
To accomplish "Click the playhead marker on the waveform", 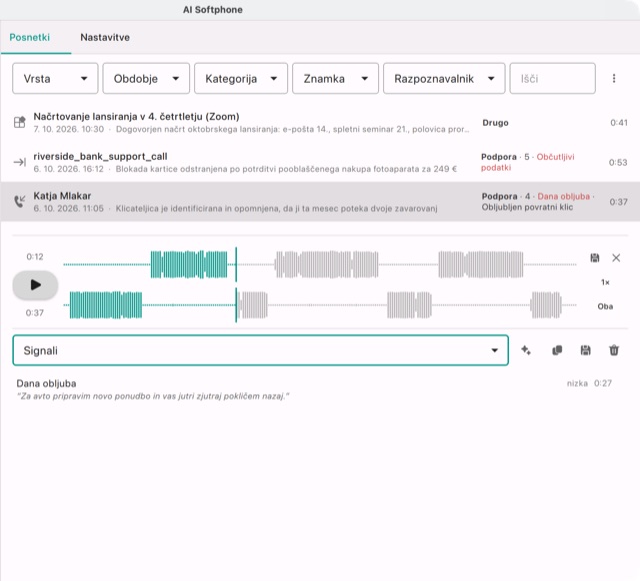I will pyautogui.click(x=236, y=285).
